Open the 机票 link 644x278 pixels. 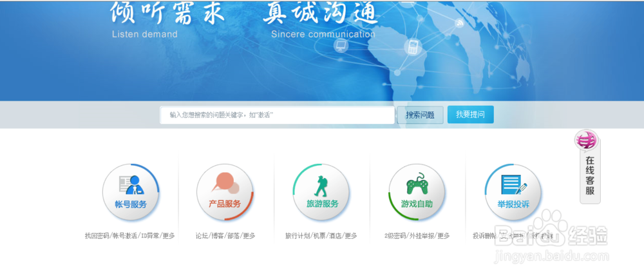click(x=319, y=236)
